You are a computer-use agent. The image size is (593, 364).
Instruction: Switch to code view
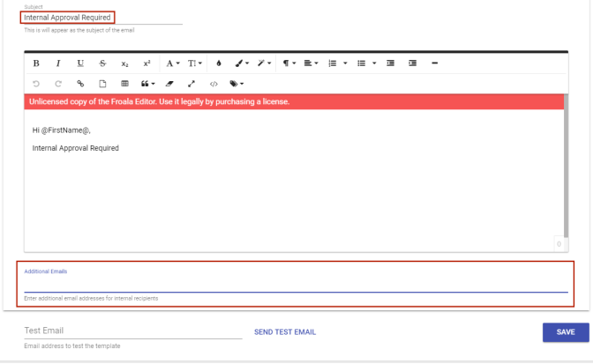(214, 84)
